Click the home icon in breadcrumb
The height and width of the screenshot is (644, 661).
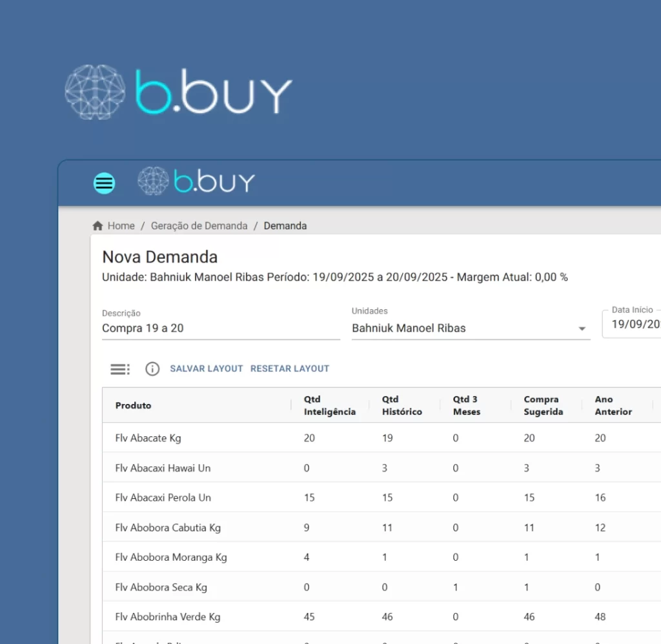98,226
